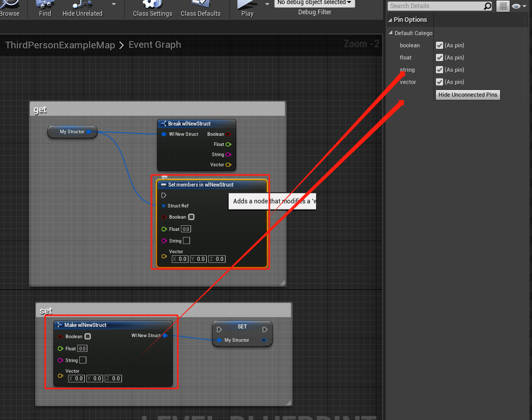532x420 pixels.
Task: Click Vector input pin on Make node
Action: coord(60,376)
